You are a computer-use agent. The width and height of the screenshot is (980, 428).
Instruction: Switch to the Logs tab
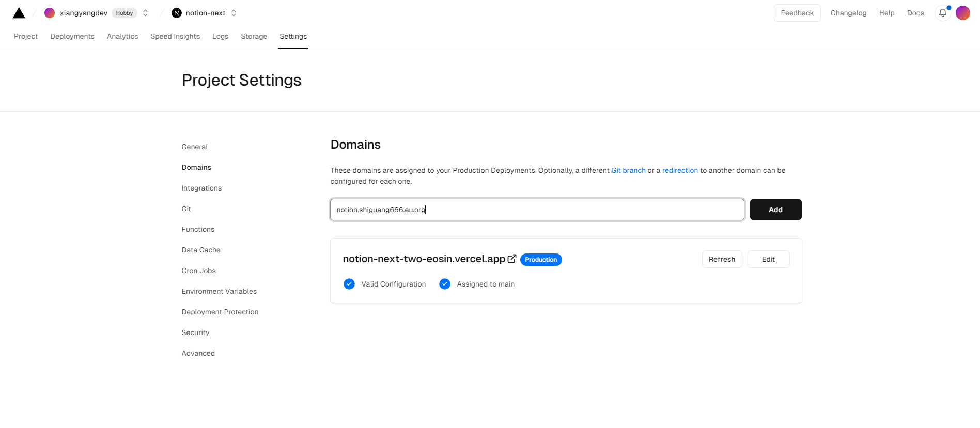pos(220,36)
